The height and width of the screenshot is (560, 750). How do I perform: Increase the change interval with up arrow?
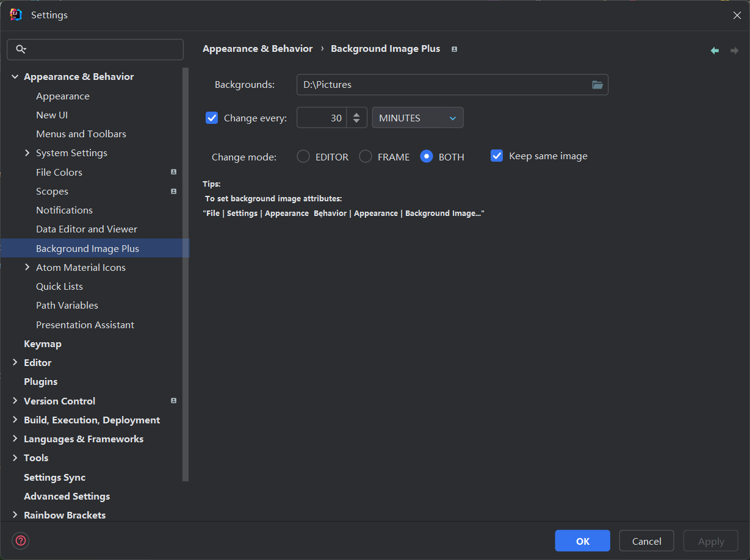click(357, 113)
